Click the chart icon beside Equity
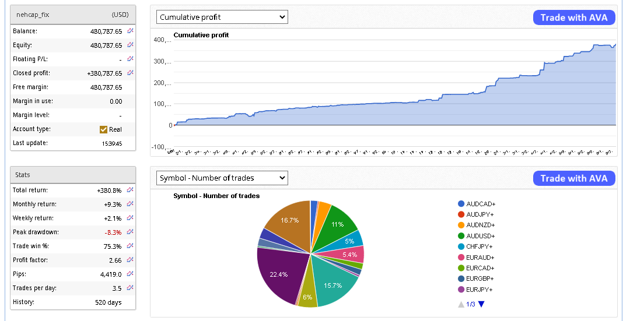 [x=130, y=45]
